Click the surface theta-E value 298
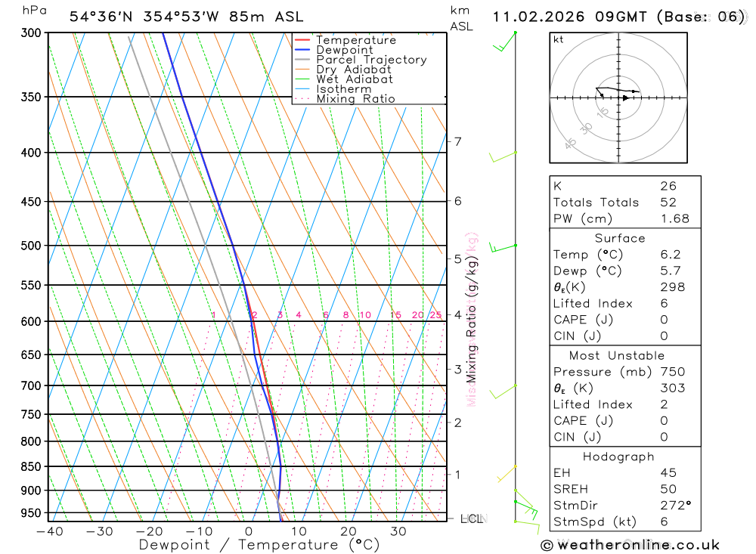Image resolution: width=756 pixels, height=554 pixels. click(x=672, y=287)
